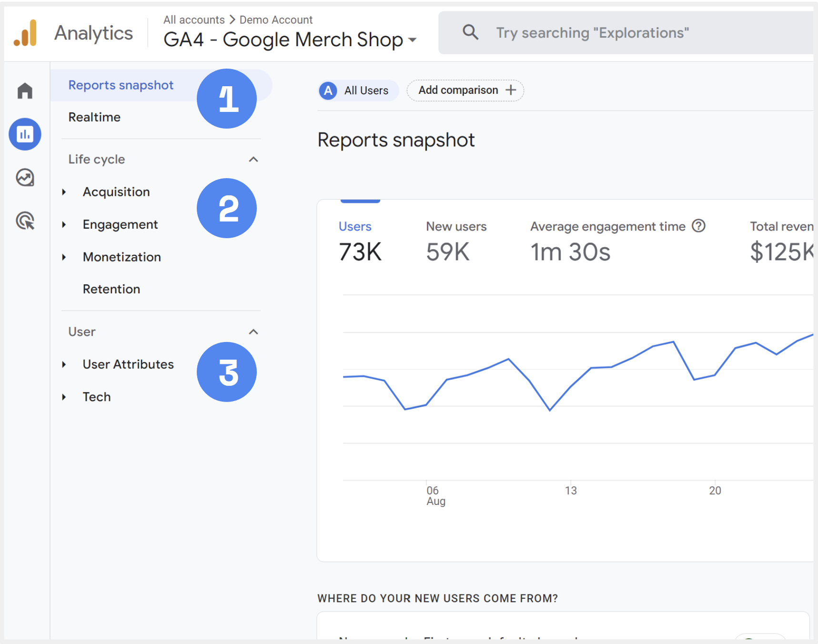The image size is (818, 644).
Task: Expand the Engagement arrow
Action: pos(64,224)
